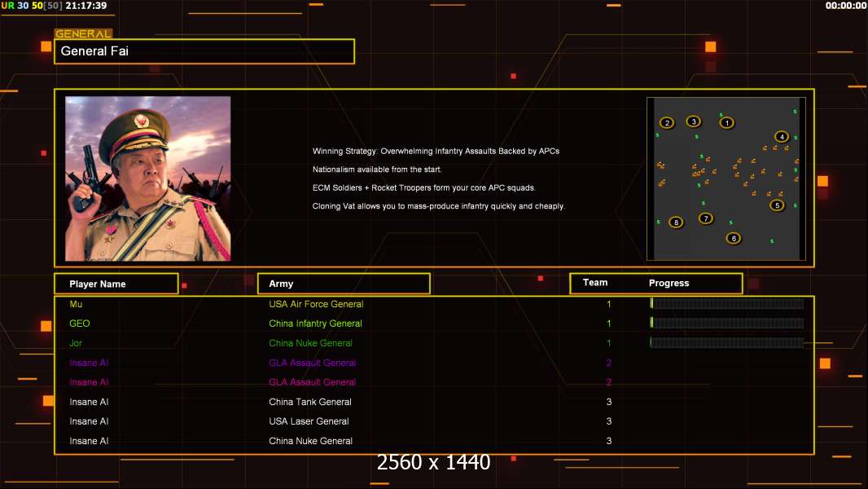Click the Player Name column header
The image size is (868, 489).
(116, 284)
